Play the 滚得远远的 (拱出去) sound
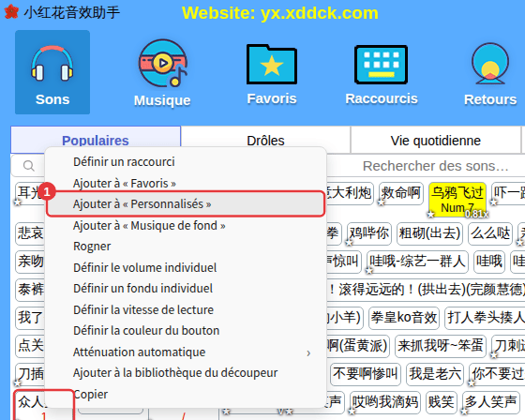 426,290
